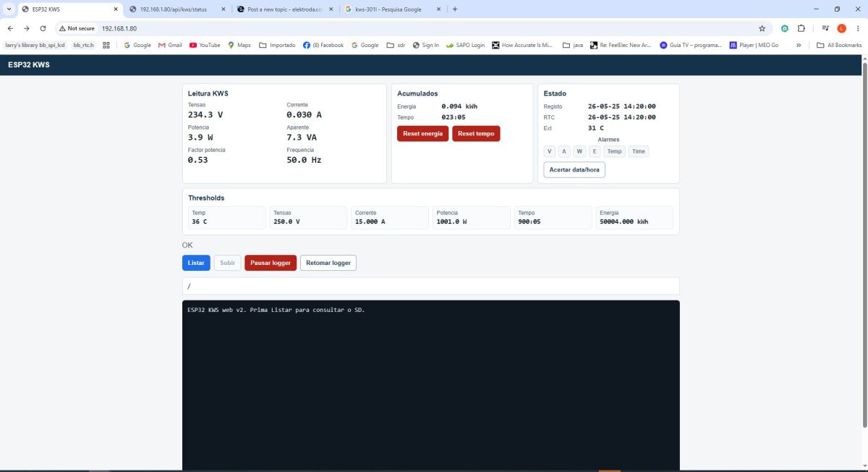Open the green extension icon in toolbar
868x472 pixels.
784,28
